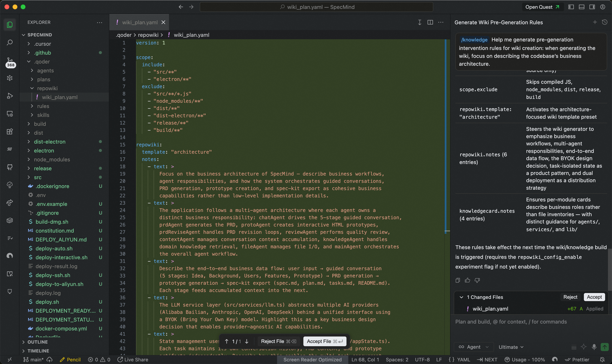Open Source Control with 368 badge
Image resolution: width=612 pixels, height=364 pixels.
[10, 62]
